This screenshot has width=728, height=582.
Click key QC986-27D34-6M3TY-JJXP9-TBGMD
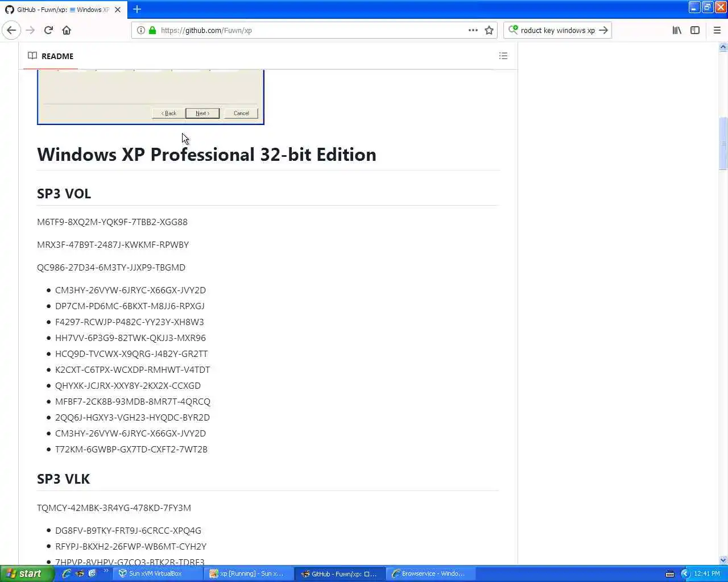coord(111,267)
